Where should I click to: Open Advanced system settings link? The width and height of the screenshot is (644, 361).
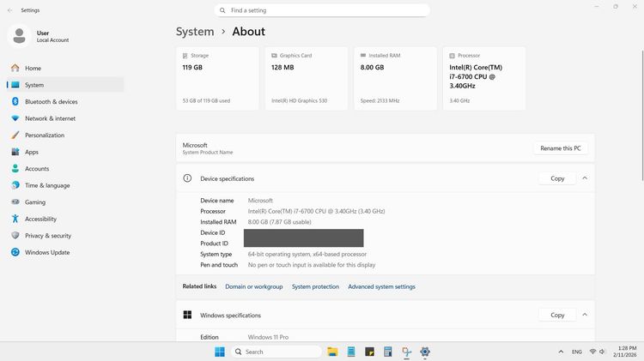[x=381, y=286]
